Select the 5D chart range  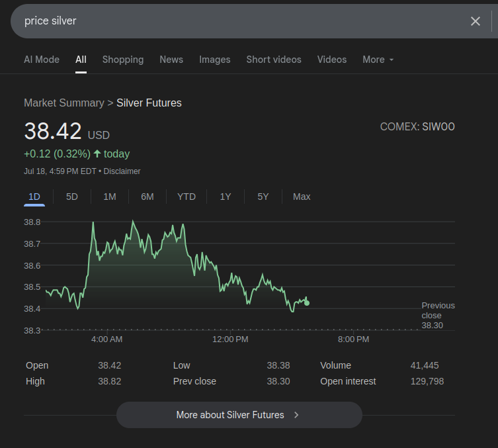72,197
